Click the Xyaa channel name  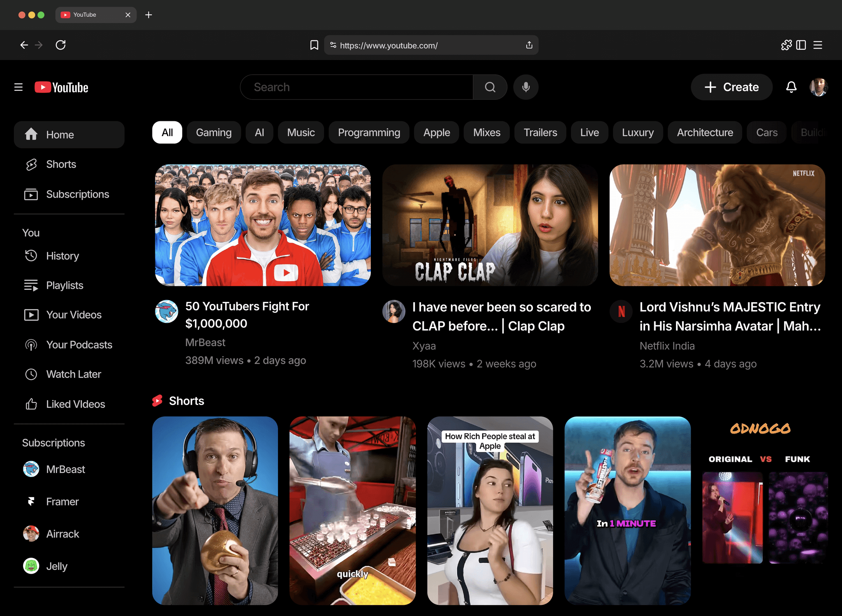(424, 346)
